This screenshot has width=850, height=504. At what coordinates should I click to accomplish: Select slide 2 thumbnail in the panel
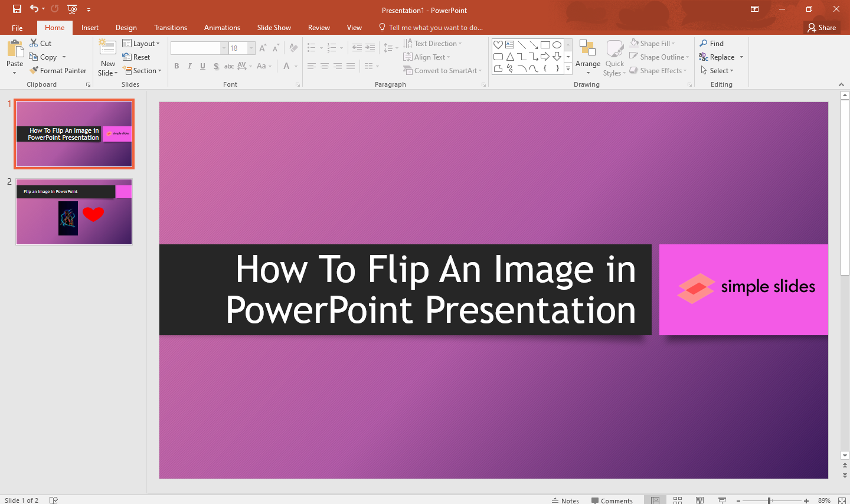pos(74,212)
